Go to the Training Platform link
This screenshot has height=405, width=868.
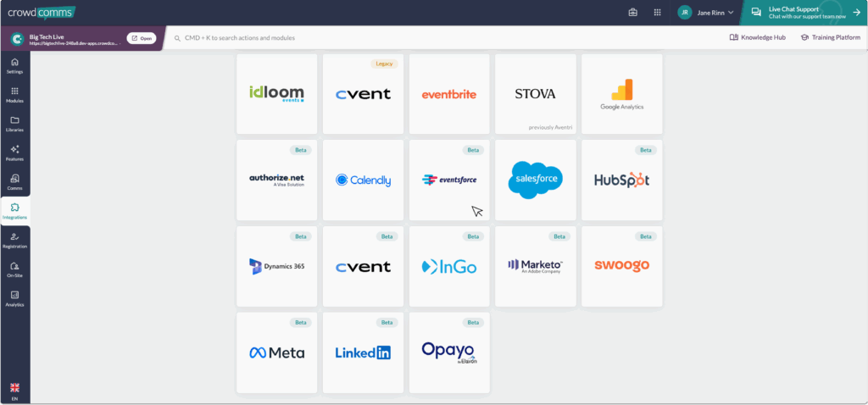[x=828, y=37]
